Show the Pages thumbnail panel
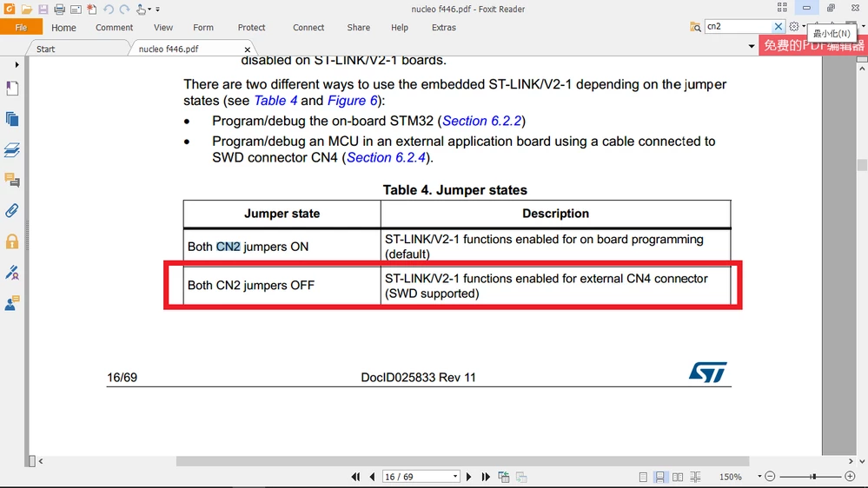 pos(12,119)
